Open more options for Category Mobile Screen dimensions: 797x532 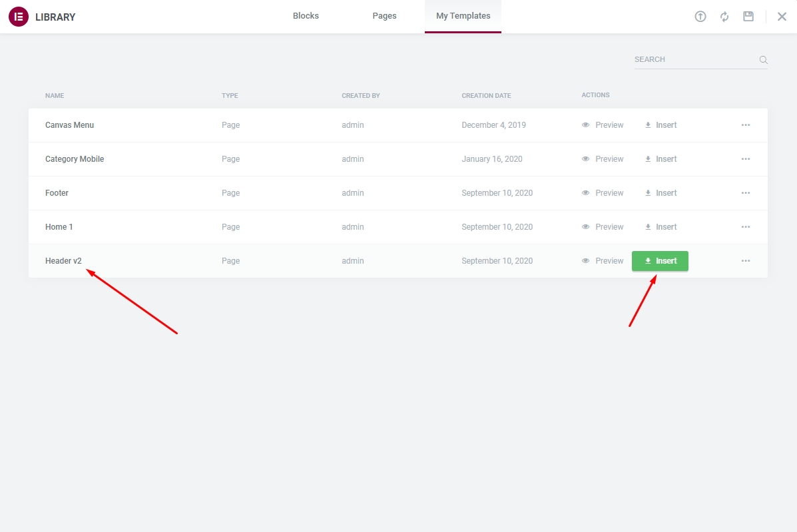(x=746, y=159)
